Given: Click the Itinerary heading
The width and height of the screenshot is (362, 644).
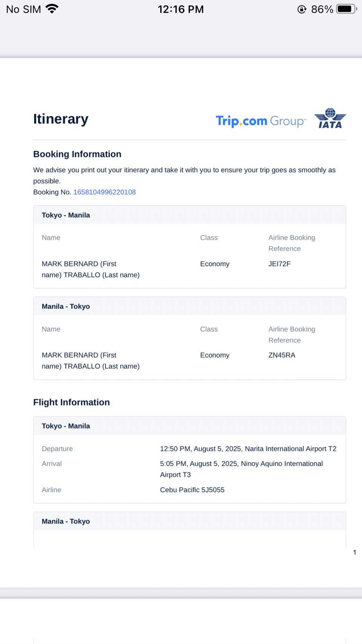Looking at the screenshot, I should coord(61,119).
